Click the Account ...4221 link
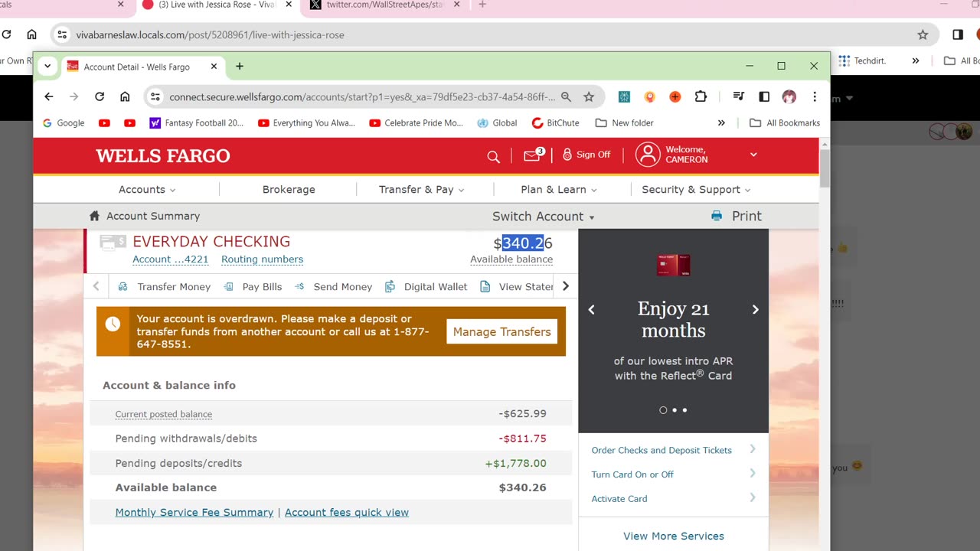This screenshot has width=980, height=551. coord(170,259)
